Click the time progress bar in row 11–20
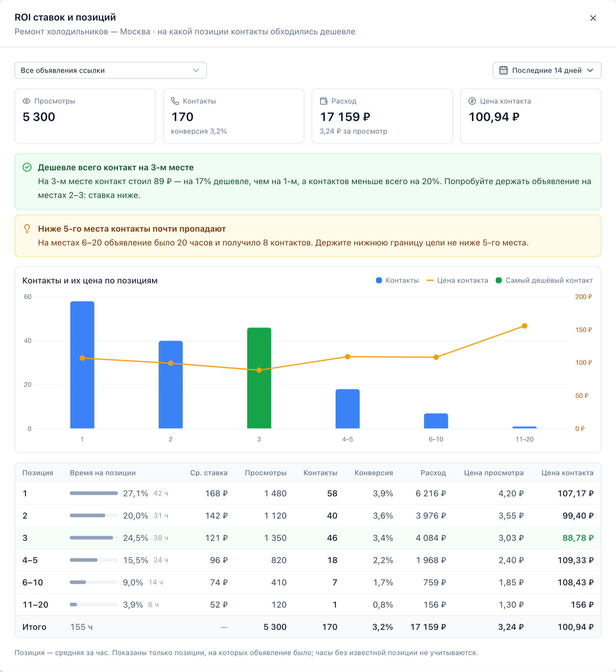 94,605
